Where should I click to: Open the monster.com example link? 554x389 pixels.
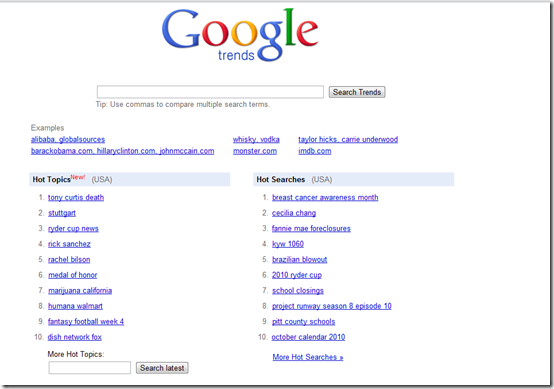255,151
